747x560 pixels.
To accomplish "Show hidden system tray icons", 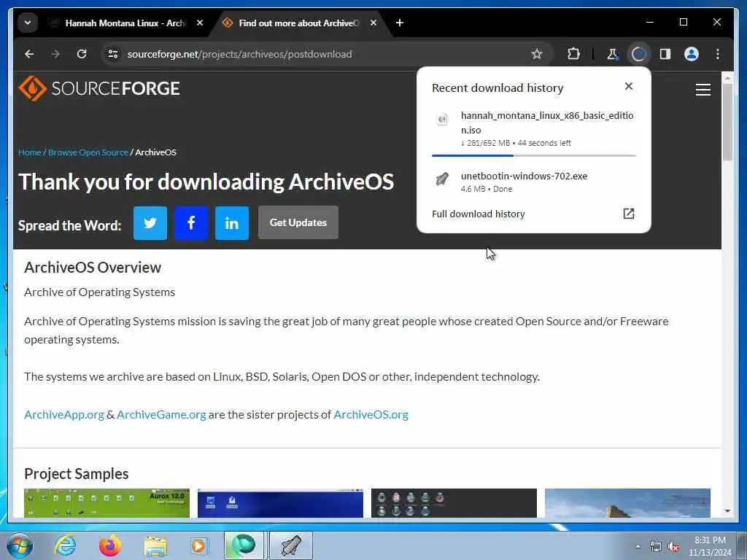I will [638, 547].
